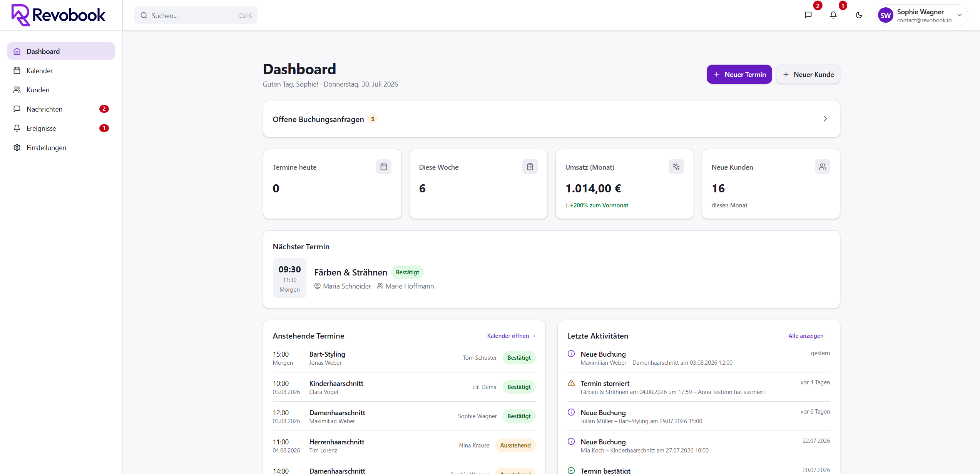Click the Diese Woche clipboard icon
980x474 pixels.
530,167
